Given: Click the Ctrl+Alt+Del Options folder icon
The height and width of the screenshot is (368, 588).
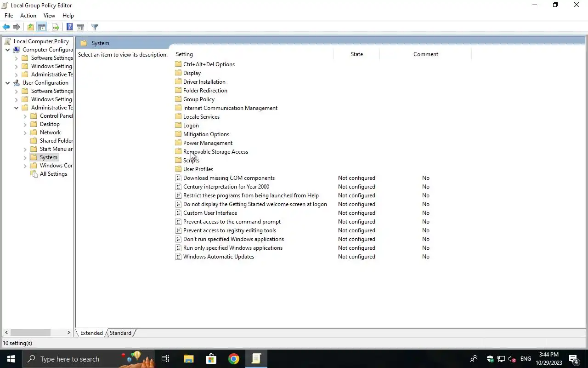Looking at the screenshot, I should 179,64.
